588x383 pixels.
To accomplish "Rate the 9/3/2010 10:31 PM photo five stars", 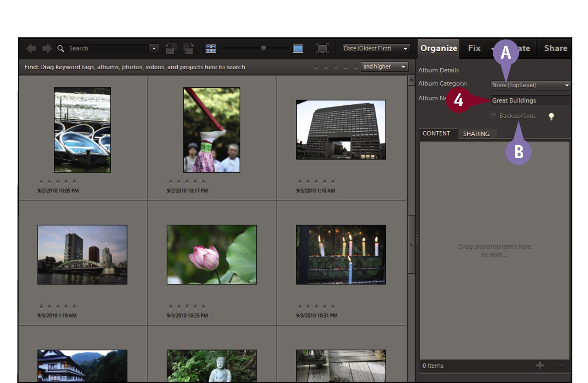I will point(332,306).
